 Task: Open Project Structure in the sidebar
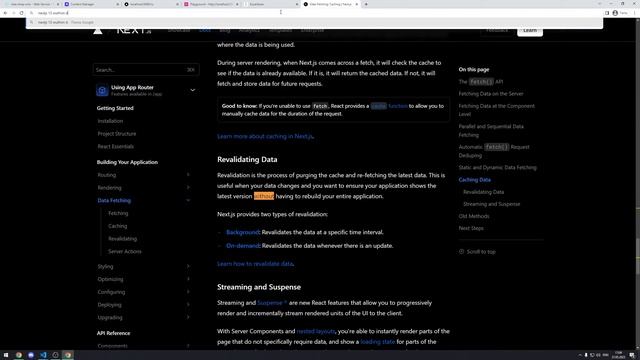click(117, 134)
